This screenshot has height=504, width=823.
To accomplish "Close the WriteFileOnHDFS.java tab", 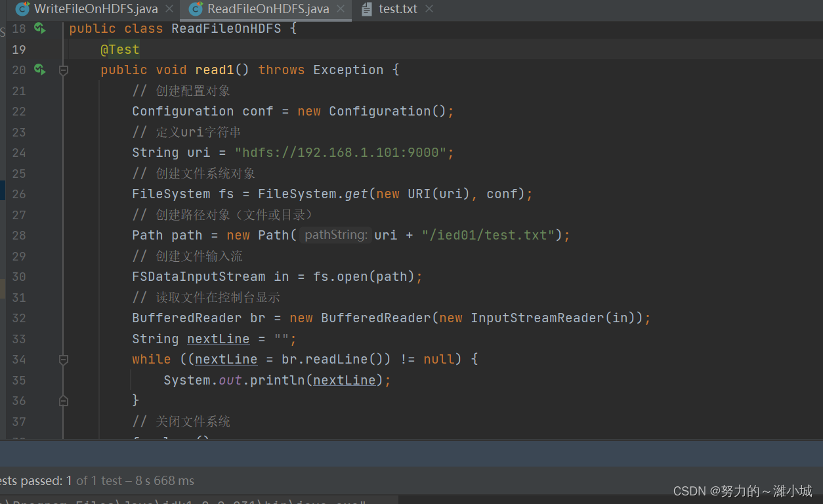I will tap(168, 9).
